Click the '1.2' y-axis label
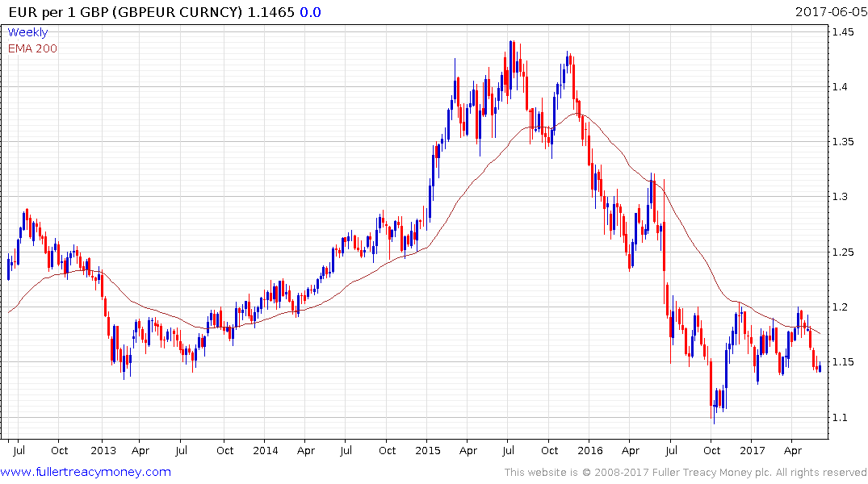 tap(840, 307)
